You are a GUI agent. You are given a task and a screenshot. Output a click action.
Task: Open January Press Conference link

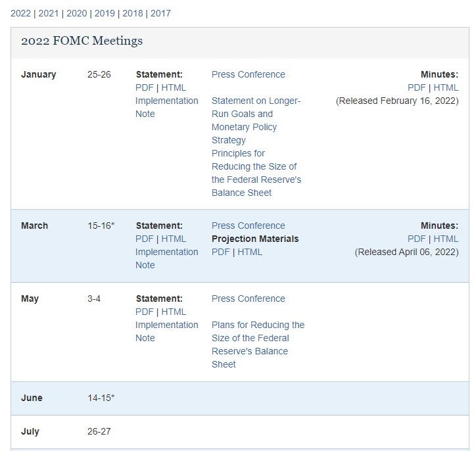(249, 74)
